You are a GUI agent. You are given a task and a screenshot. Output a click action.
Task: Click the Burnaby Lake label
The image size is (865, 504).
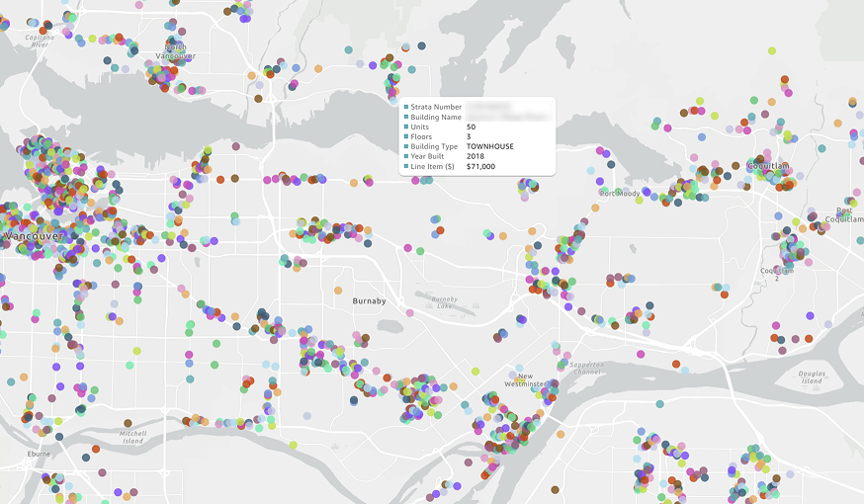(445, 302)
